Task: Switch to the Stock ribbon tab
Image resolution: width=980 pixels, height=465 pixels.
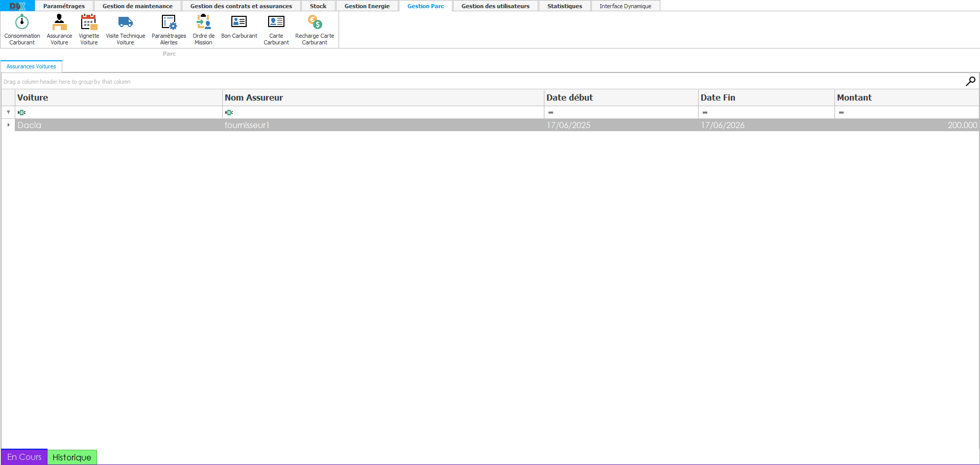Action: [318, 6]
